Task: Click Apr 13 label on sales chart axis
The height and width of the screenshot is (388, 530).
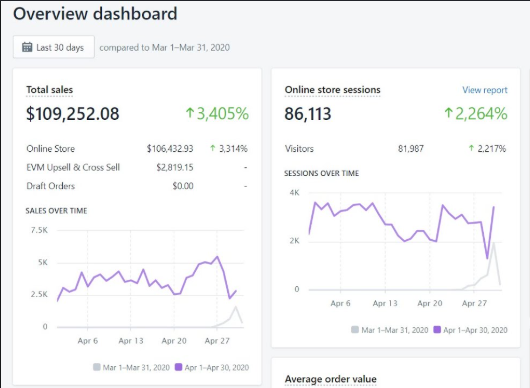Action: pyautogui.click(x=131, y=341)
